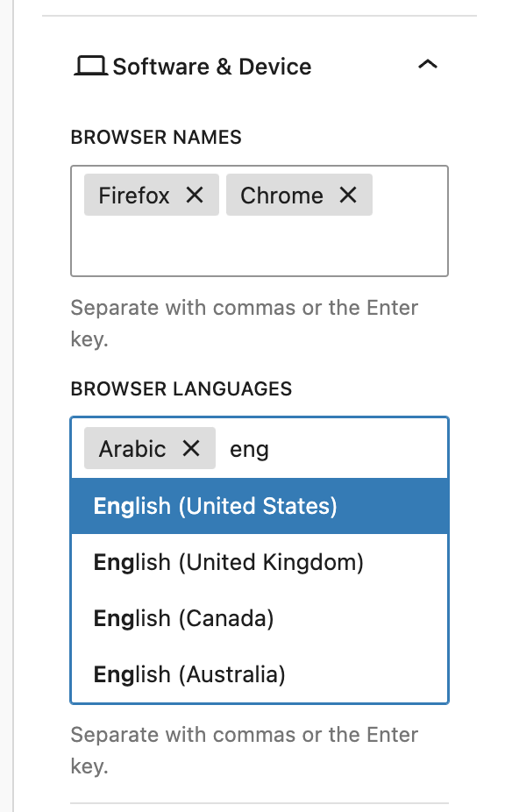This screenshot has width=505, height=812.
Task: Click the Chrome tag label
Action: (281, 196)
